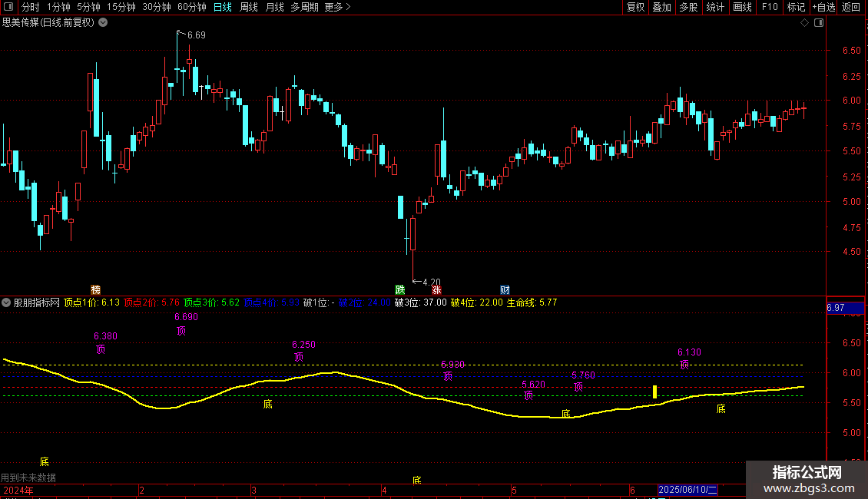
Task: Select the 60分钟 timeframe
Action: pos(191,7)
